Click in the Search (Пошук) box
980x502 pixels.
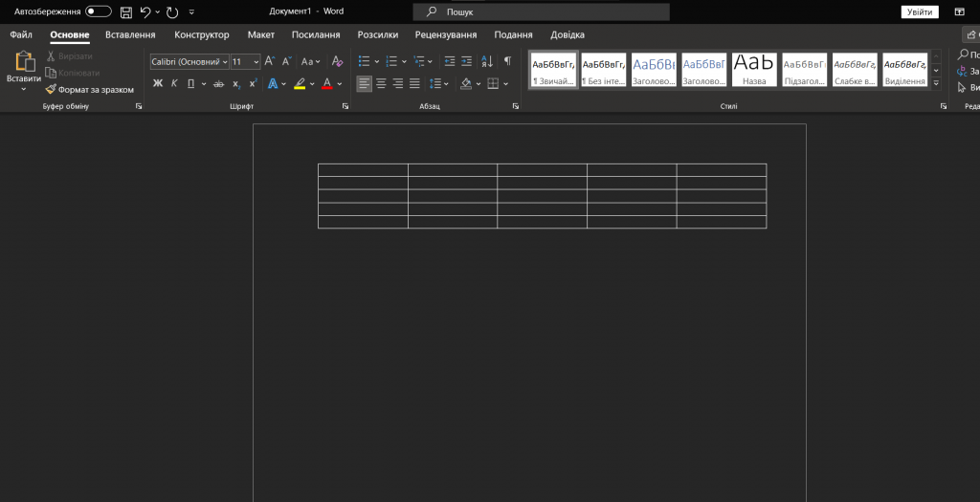pos(542,11)
